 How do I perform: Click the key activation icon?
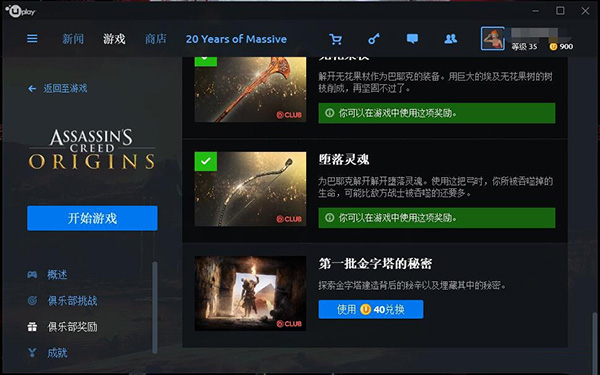point(374,39)
